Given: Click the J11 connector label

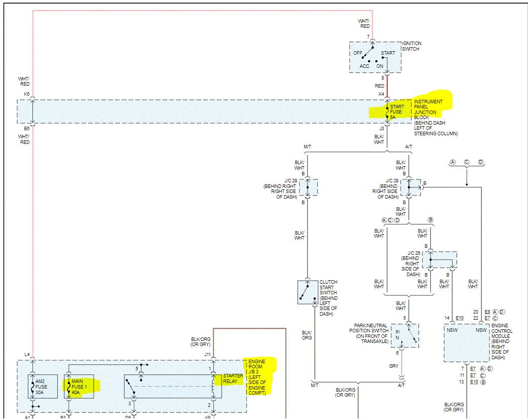Looking at the screenshot, I should (207, 354).
